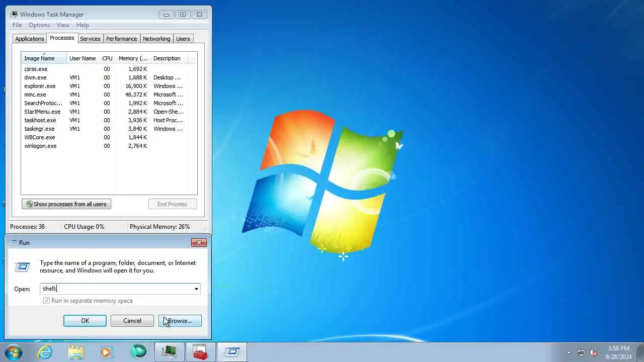This screenshot has width=644, height=362.
Task: Select the dwm.exe process row
Action: click(x=109, y=77)
